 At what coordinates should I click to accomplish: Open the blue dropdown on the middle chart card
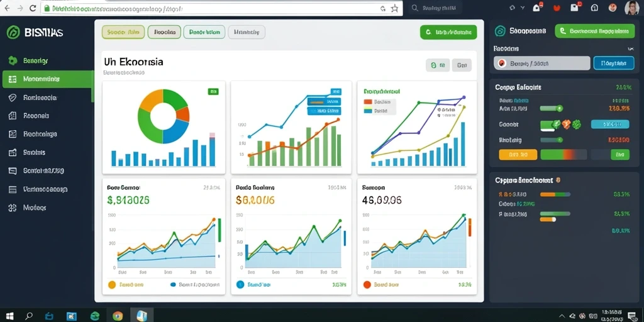pyautogui.click(x=336, y=92)
